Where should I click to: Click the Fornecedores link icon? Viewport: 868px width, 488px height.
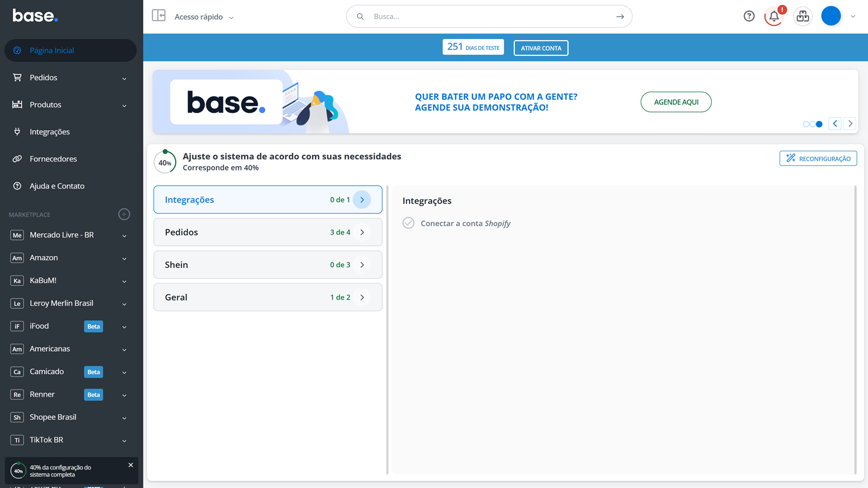click(x=17, y=159)
